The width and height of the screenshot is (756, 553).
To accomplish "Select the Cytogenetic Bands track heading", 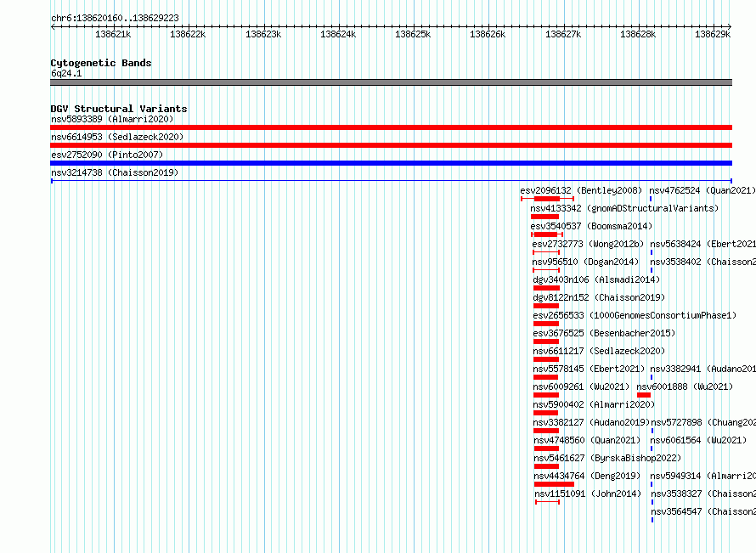I will click(101, 63).
